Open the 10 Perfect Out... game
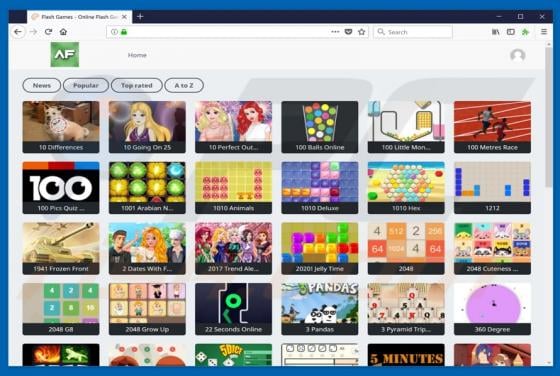 [x=234, y=127]
